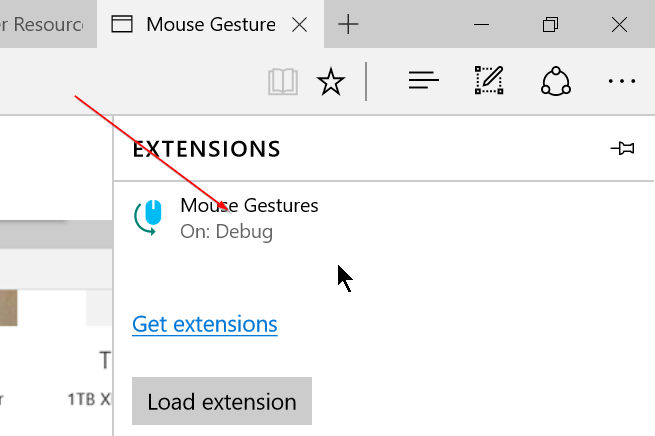Click the Mouse Gestures extension icon
The image size is (655, 436).
(x=148, y=217)
